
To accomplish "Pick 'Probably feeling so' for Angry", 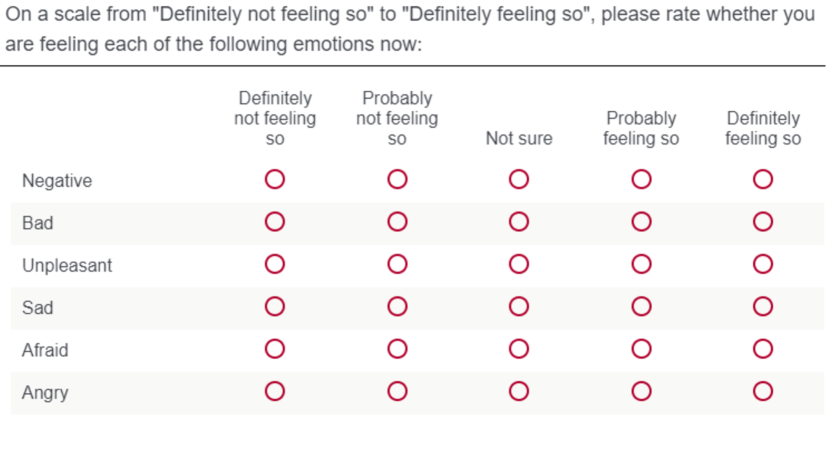I will pos(641,392).
